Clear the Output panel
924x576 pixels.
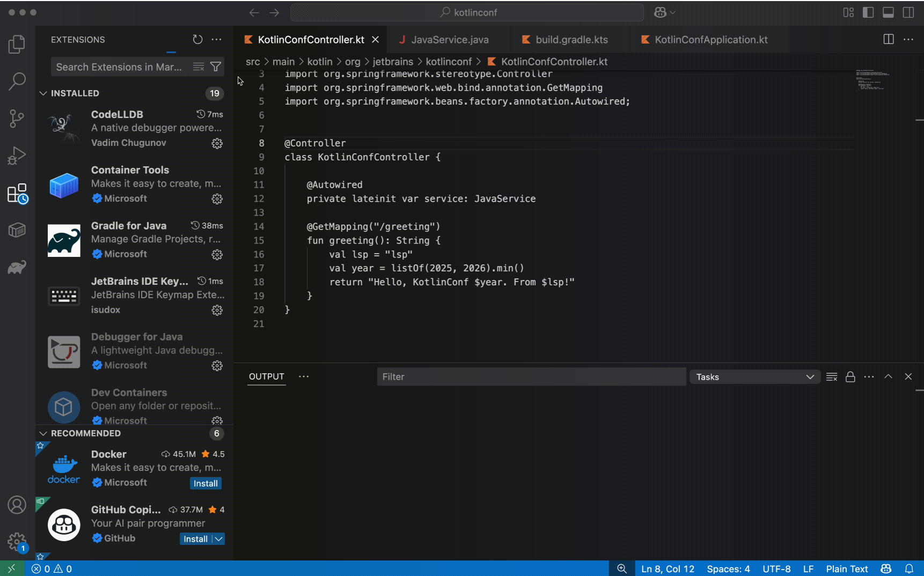click(832, 377)
